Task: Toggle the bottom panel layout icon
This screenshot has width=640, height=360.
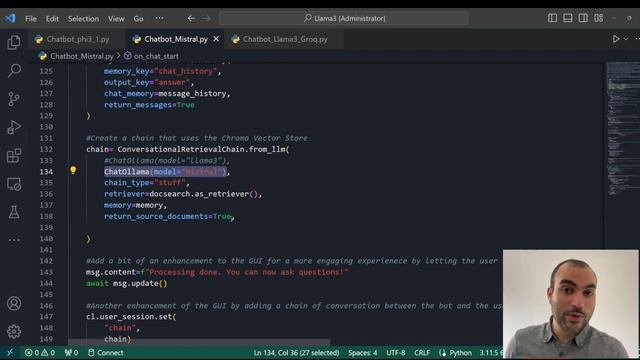Action: tap(568, 18)
